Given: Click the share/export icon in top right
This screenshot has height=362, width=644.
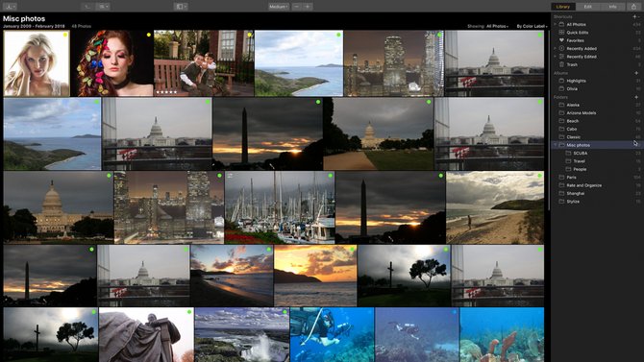Looking at the screenshot, I should tap(633, 7).
